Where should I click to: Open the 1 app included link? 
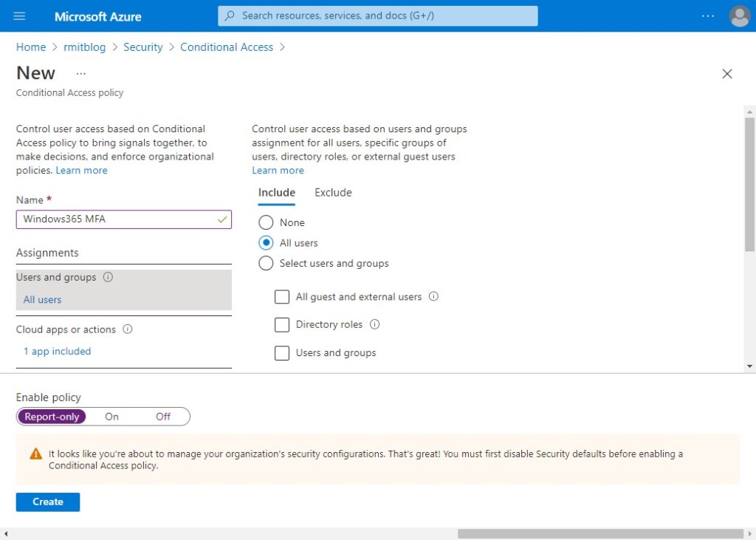coord(57,352)
